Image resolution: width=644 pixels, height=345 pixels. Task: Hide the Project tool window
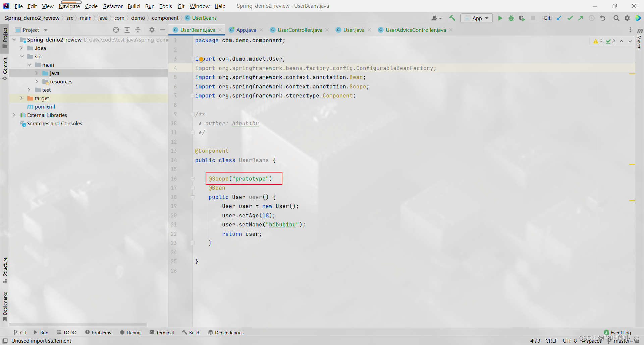click(163, 30)
